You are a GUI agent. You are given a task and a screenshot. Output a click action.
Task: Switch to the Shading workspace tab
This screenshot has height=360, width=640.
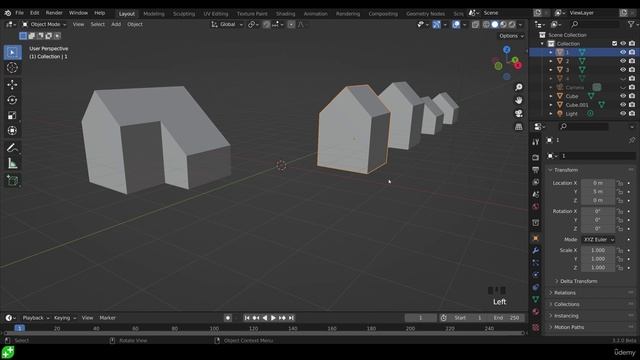pos(285,14)
